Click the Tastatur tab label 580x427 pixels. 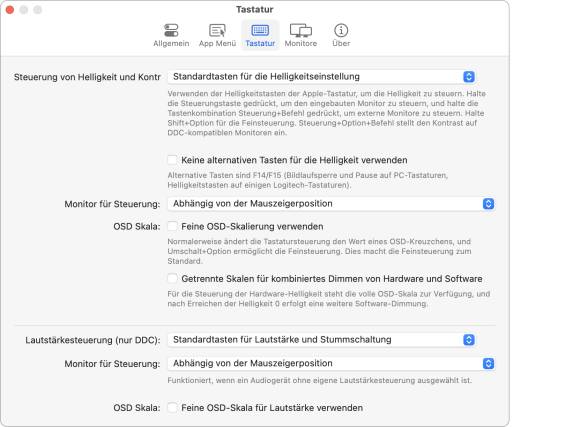260,43
